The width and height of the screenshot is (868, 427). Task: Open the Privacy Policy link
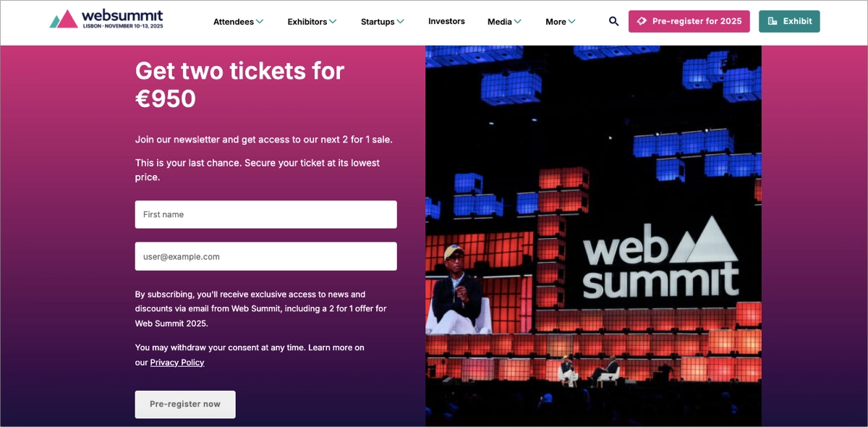177,363
